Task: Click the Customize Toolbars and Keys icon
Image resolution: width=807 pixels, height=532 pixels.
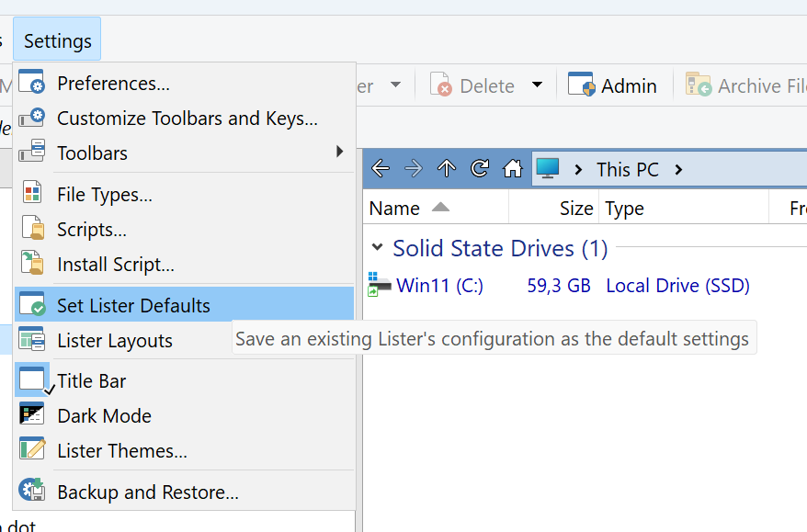Action: 32,119
